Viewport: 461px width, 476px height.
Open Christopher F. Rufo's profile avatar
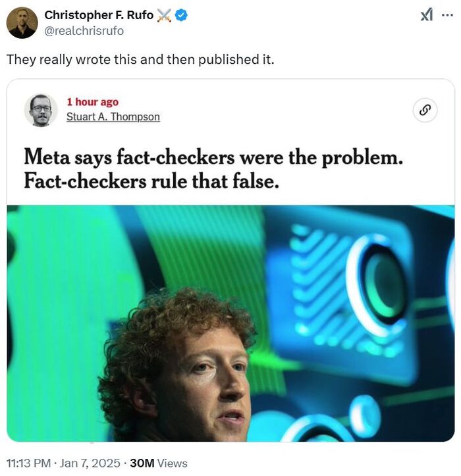pos(22,22)
